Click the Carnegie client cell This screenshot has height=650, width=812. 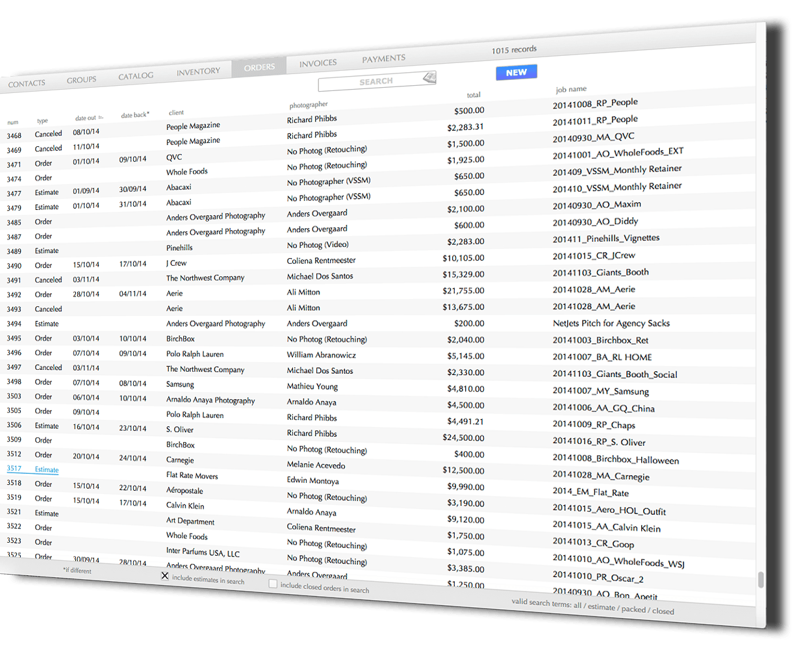[x=180, y=460]
